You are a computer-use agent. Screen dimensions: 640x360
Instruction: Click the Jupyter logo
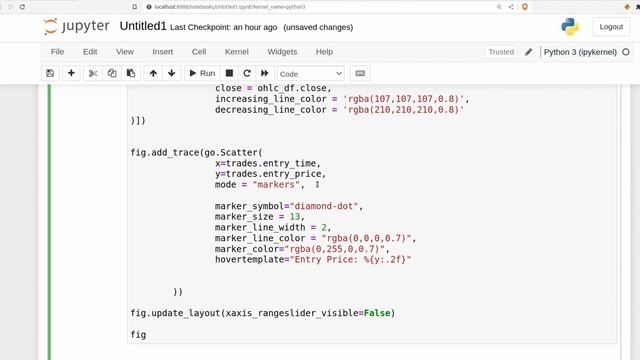pyautogui.click(x=76, y=27)
